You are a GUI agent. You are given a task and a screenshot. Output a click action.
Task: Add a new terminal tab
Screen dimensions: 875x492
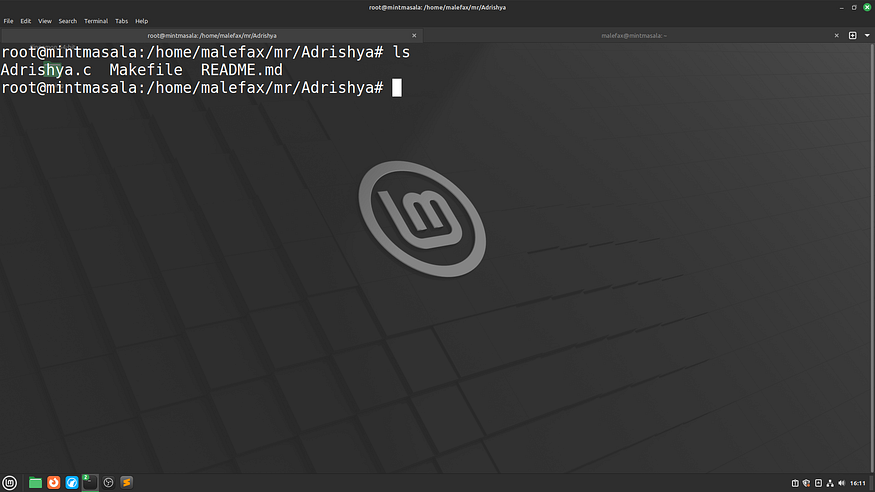coord(853,36)
